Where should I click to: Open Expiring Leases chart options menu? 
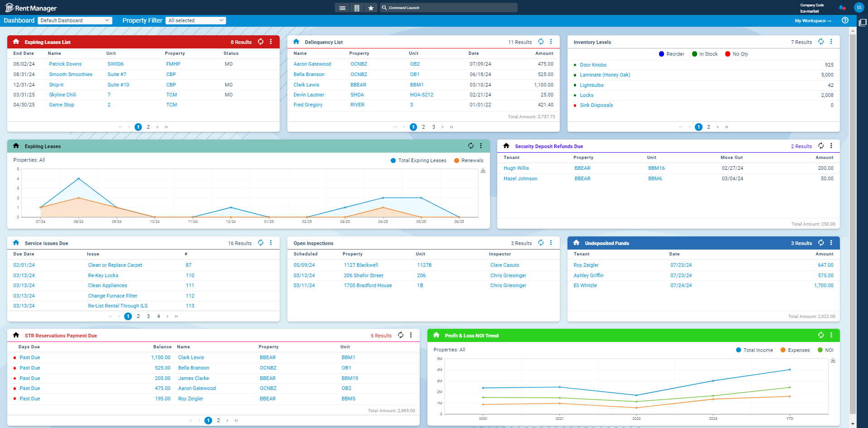(x=481, y=146)
